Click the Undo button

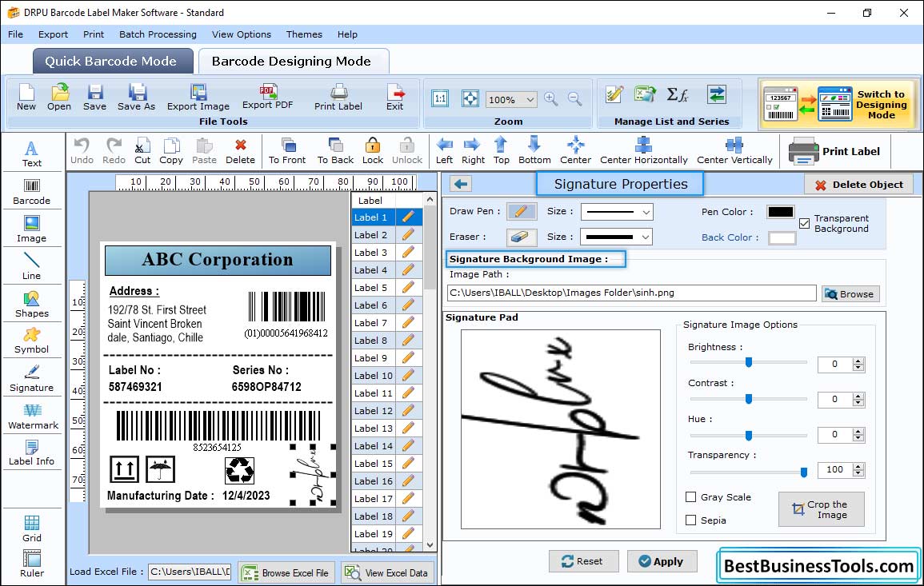82,151
